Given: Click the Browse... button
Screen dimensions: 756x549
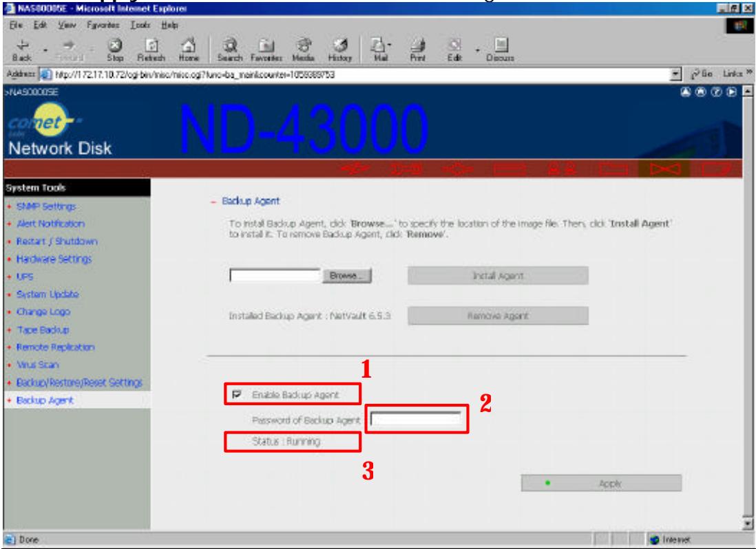Looking at the screenshot, I should 346,276.
